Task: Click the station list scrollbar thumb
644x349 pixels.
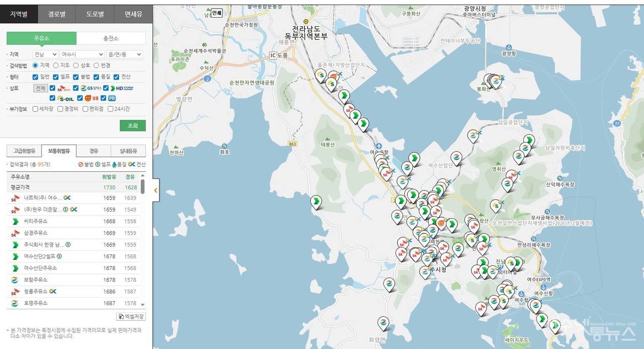Action: click(x=142, y=186)
